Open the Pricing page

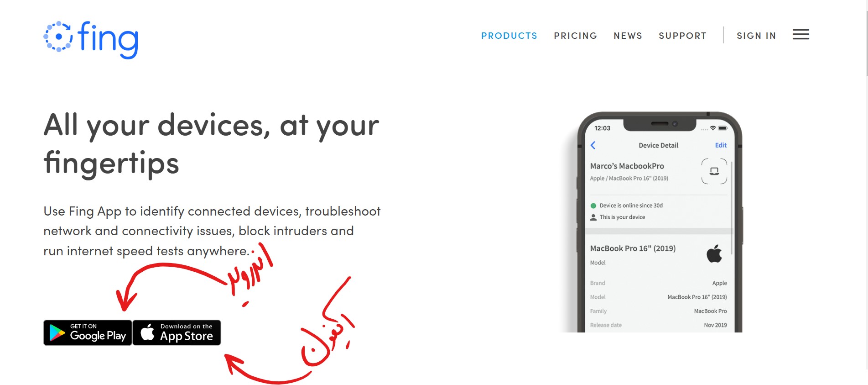pos(575,36)
